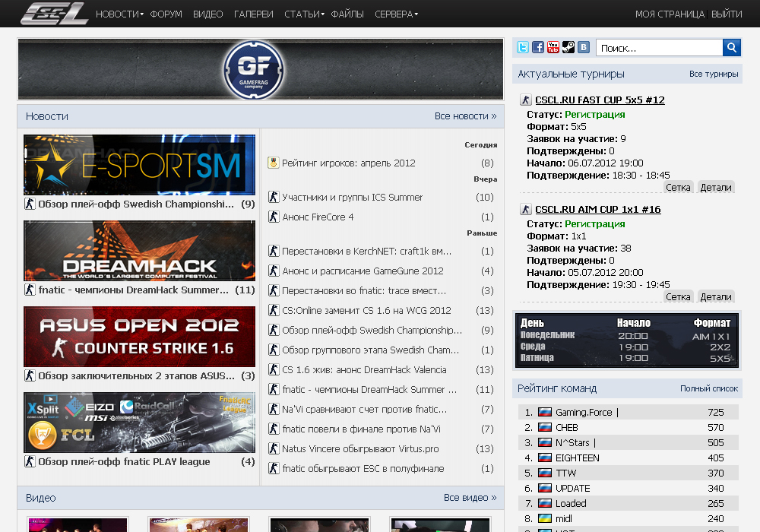Click Сетка button for FAST CUP 5x5 #12
760x532 pixels.
[x=678, y=188]
